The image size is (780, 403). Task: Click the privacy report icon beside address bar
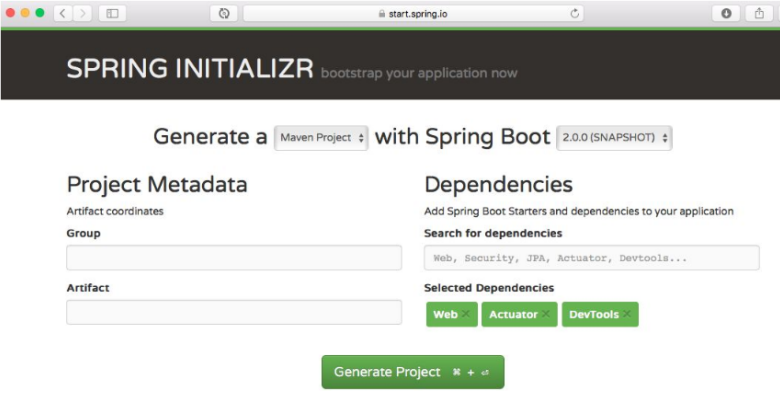pos(224,13)
